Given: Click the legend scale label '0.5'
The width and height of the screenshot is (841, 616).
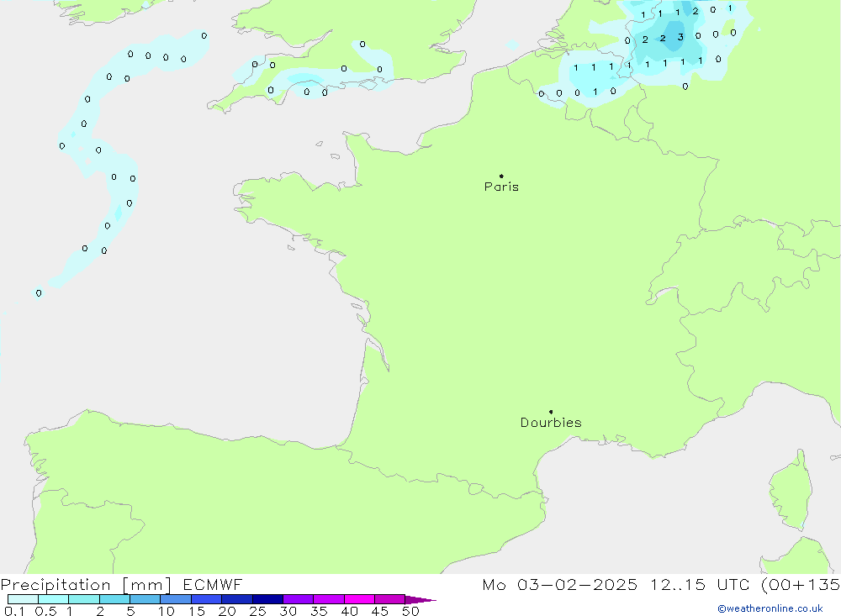Looking at the screenshot, I should 45,611.
